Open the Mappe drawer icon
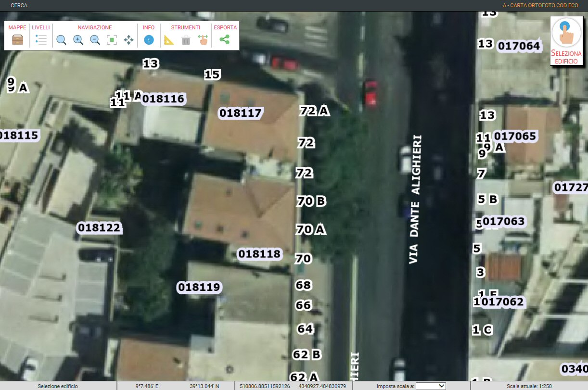Viewport: 588px width, 390px height. coord(17,40)
